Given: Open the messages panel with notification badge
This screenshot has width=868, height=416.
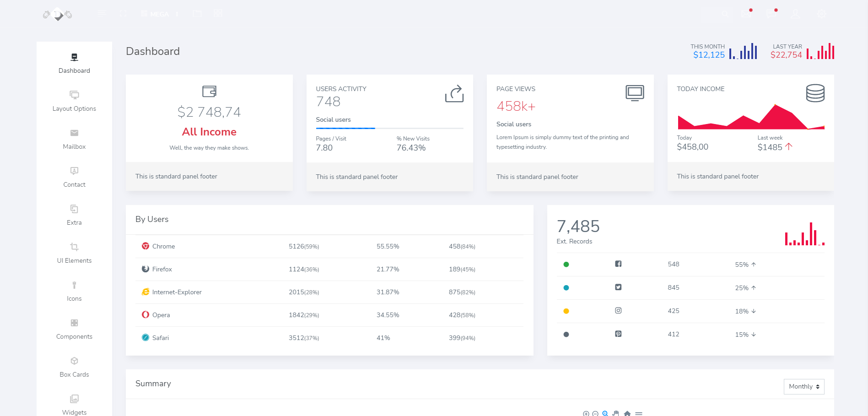Looking at the screenshot, I should (x=772, y=14).
